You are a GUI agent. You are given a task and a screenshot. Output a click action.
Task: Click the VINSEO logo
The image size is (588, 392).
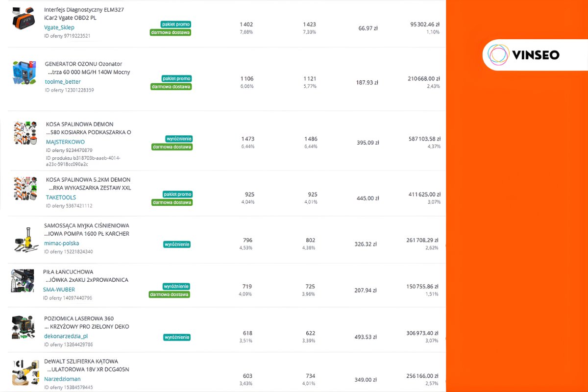click(x=524, y=54)
